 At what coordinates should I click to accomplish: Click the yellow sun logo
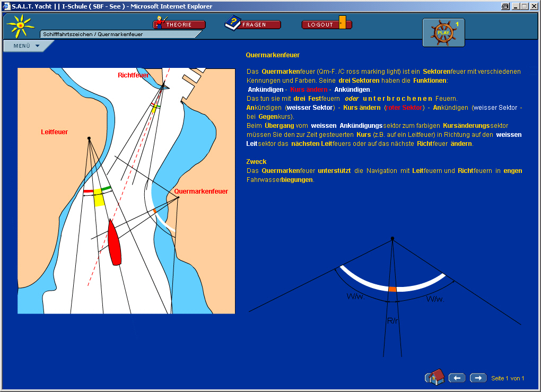coord(20,26)
